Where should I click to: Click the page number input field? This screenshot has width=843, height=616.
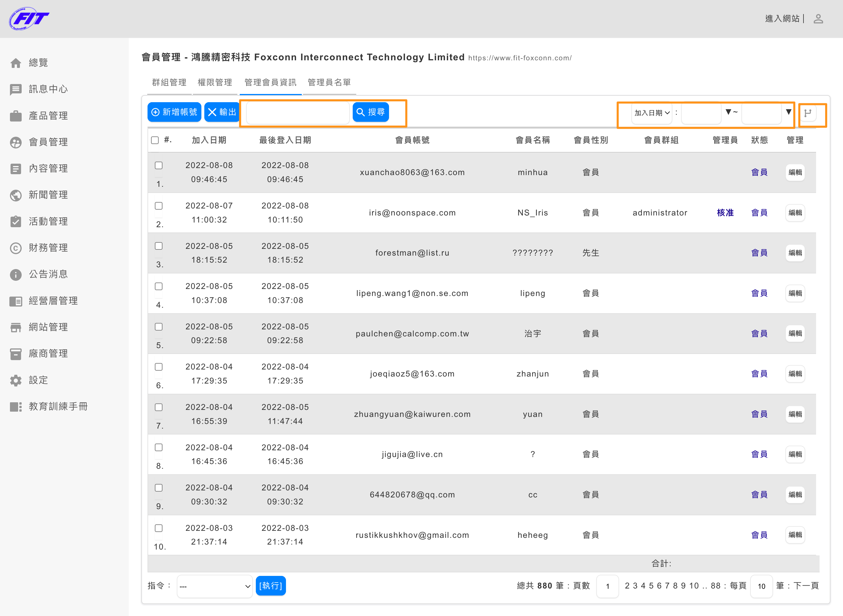point(607,586)
